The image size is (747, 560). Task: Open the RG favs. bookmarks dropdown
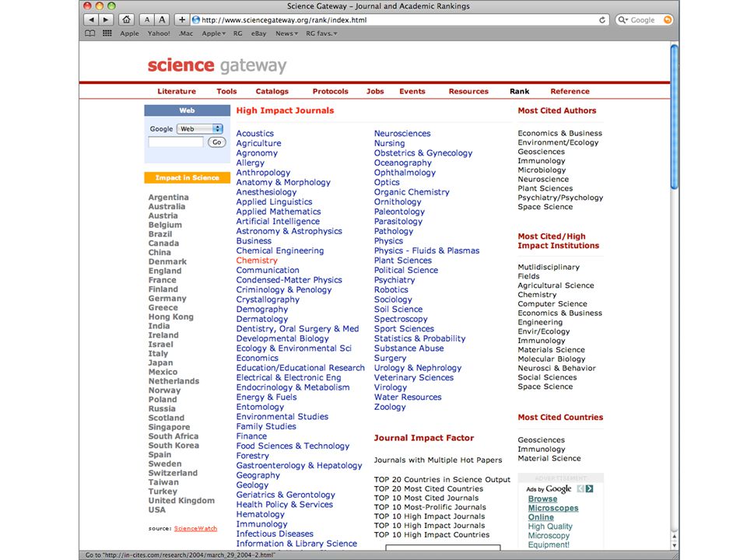[x=321, y=33]
